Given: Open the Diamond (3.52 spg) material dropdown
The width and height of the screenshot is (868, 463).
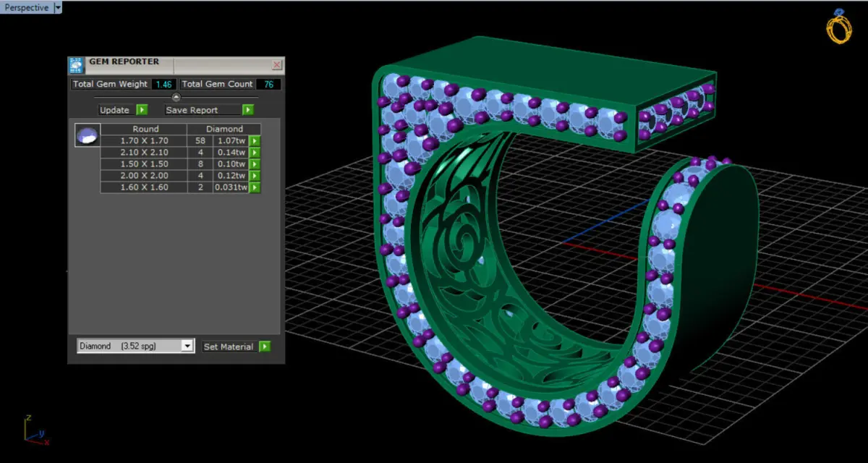Looking at the screenshot, I should (135, 347).
